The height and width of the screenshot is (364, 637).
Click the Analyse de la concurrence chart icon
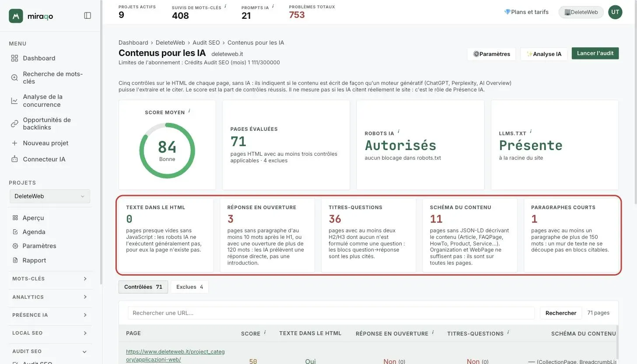pyautogui.click(x=14, y=101)
